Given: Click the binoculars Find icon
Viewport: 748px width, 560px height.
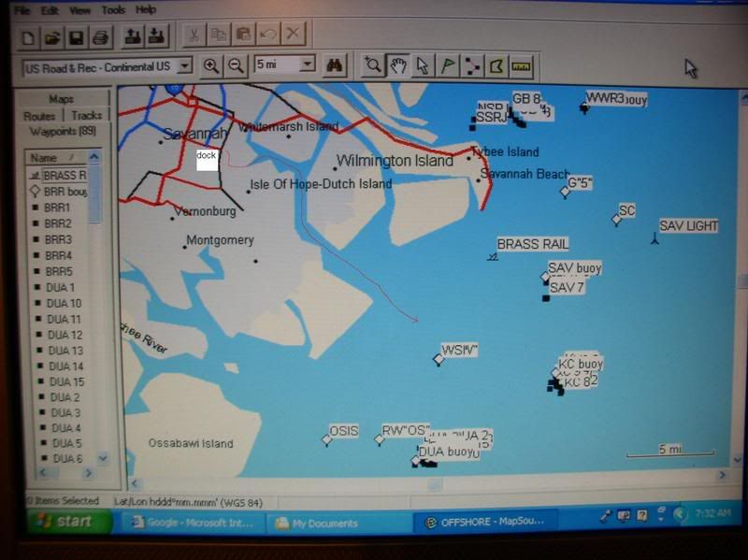Looking at the screenshot, I should coord(335,65).
